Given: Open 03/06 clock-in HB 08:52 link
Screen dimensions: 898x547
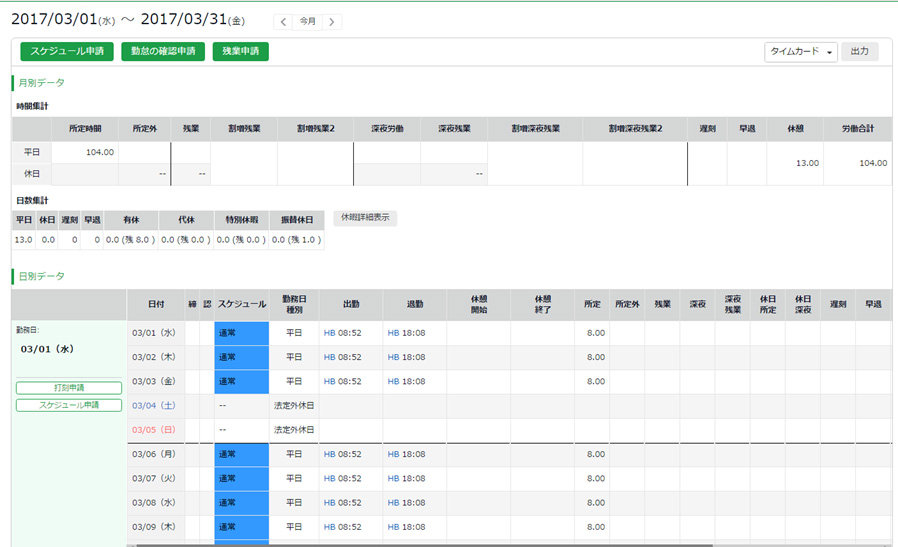Looking at the screenshot, I should (342, 454).
